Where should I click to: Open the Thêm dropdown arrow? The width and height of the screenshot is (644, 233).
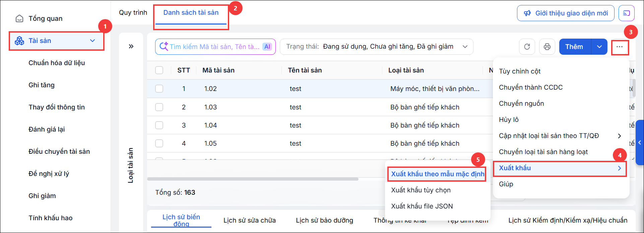pos(599,47)
